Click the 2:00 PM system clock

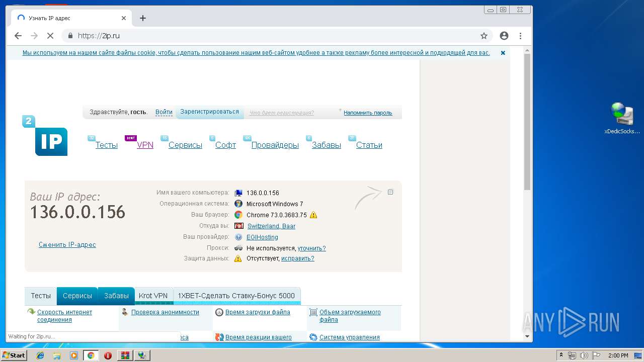618,355
